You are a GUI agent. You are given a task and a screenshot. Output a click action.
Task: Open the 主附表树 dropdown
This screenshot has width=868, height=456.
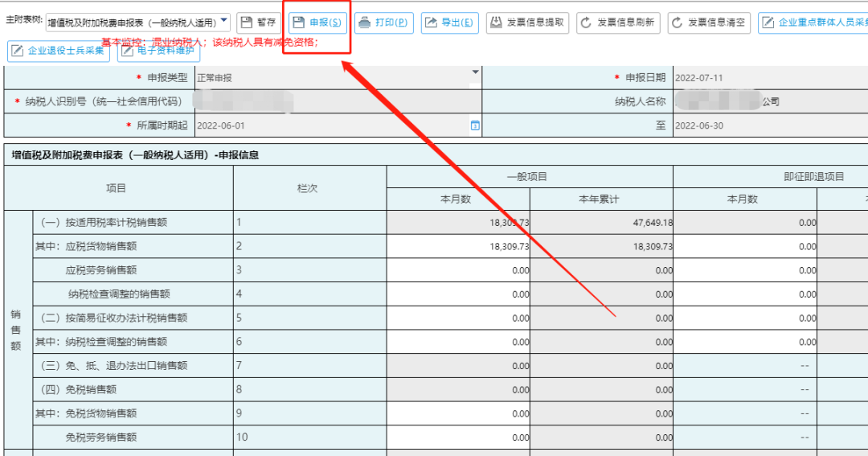(x=138, y=23)
